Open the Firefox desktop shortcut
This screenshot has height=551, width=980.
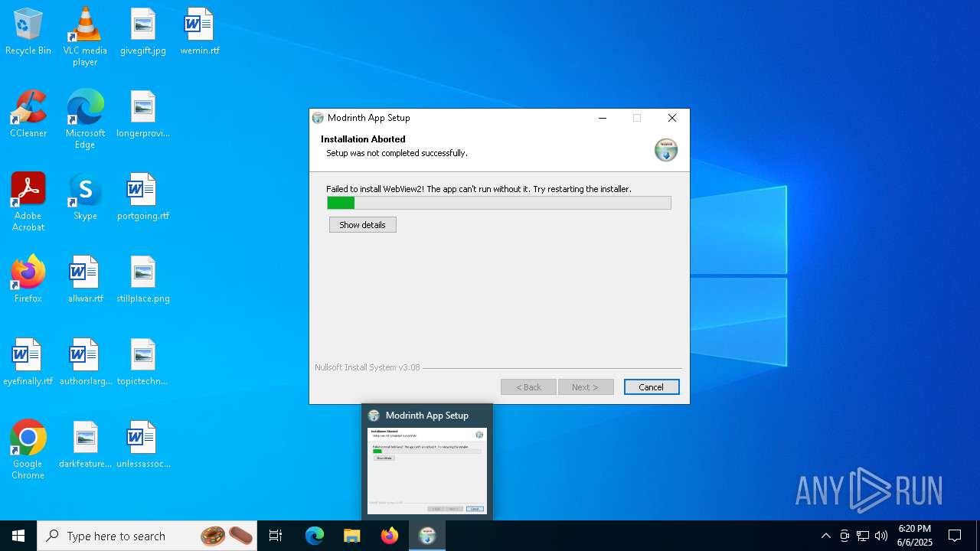[28, 279]
